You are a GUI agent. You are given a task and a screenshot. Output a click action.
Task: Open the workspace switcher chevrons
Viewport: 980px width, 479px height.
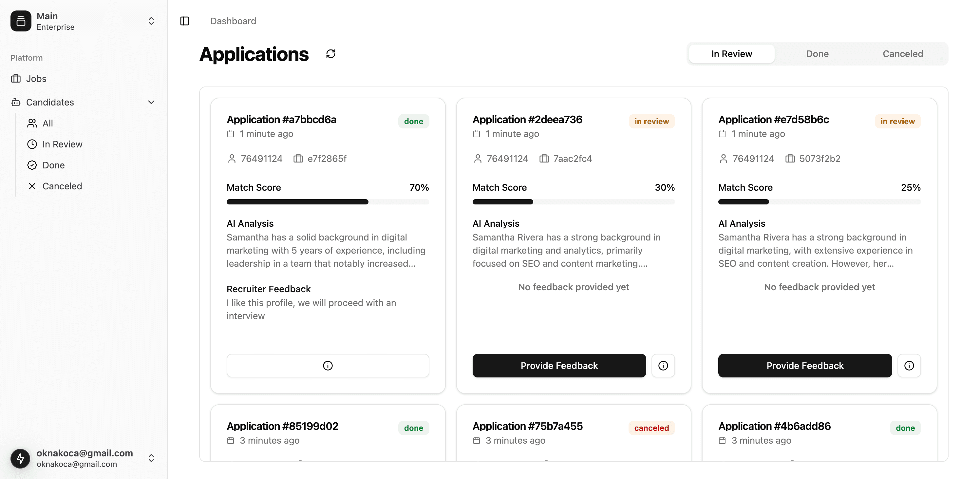151,21
